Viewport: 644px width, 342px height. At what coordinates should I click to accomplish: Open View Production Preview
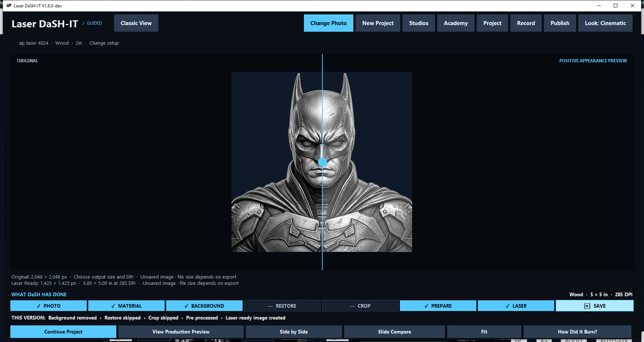tap(181, 332)
